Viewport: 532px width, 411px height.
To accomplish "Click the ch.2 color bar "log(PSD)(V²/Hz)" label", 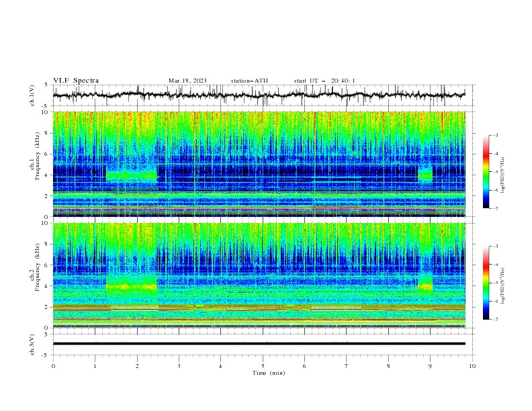I will click(x=502, y=286).
